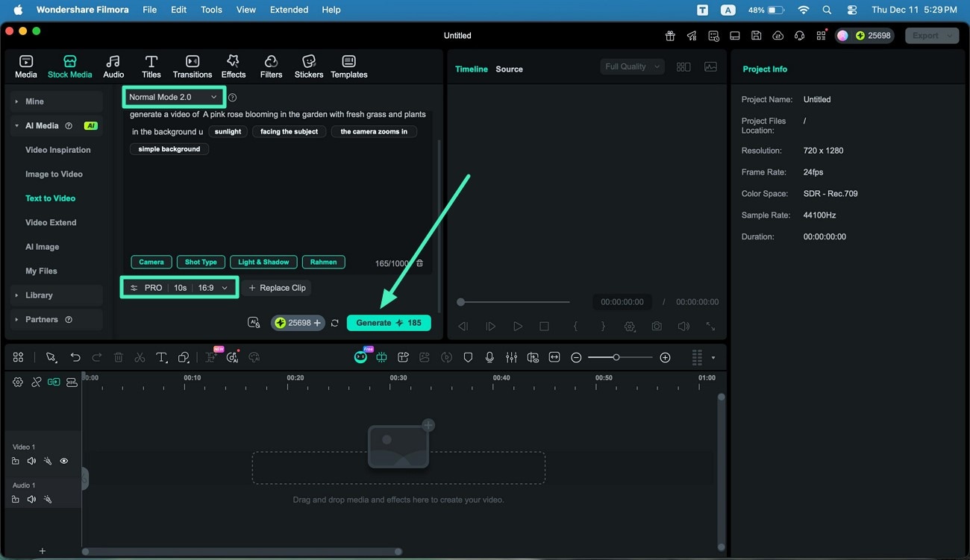Click the Split scissors icon
The image size is (970, 560).
(x=140, y=358)
